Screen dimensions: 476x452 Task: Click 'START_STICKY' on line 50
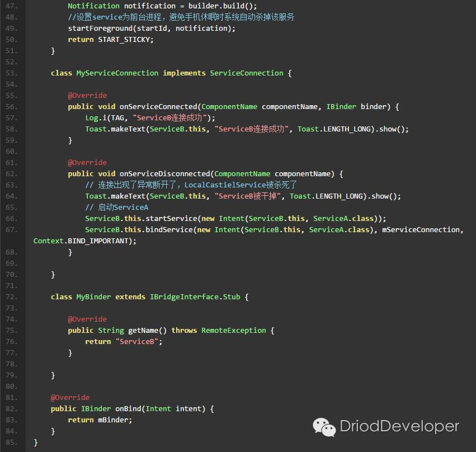124,40
